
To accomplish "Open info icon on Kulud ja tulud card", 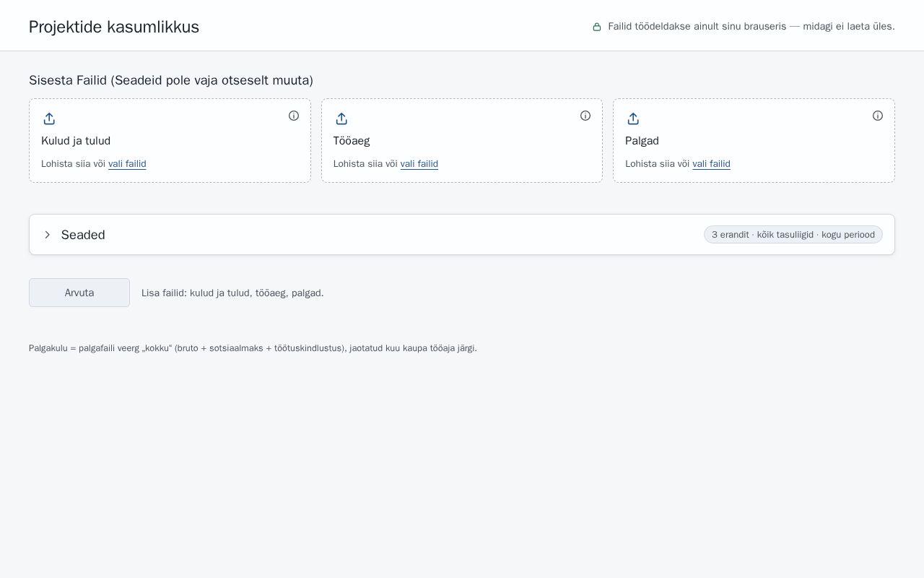I will click(x=294, y=116).
